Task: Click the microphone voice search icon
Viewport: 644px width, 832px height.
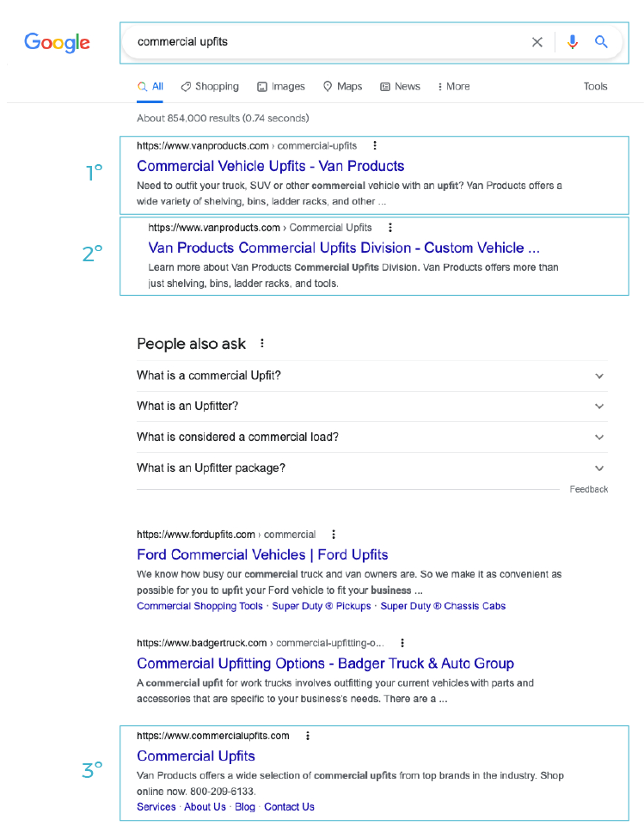Action: 573,42
